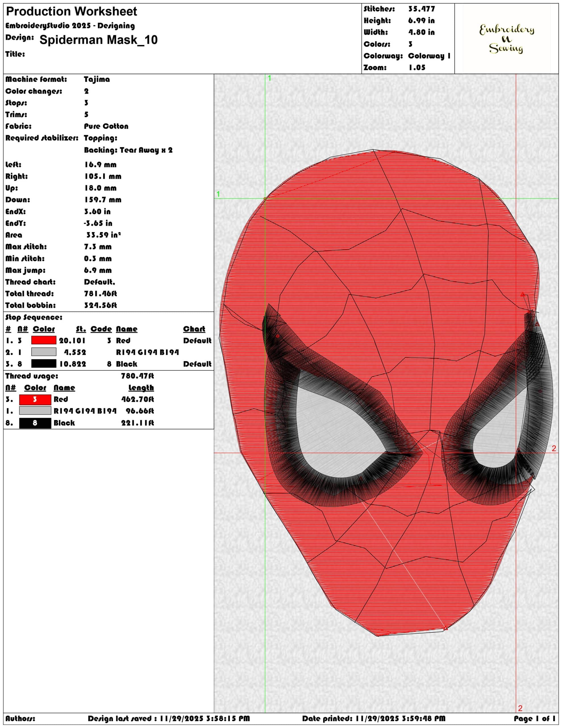The image size is (562, 728).
Task: Select Red thread length 462.70ft
Action: (x=138, y=399)
